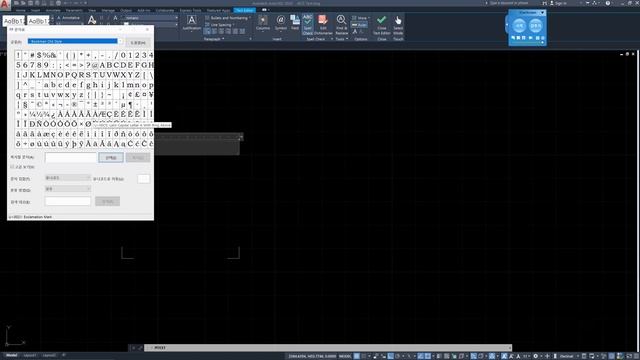Select the first AaBb1 text style thumbnail

(x=13, y=21)
